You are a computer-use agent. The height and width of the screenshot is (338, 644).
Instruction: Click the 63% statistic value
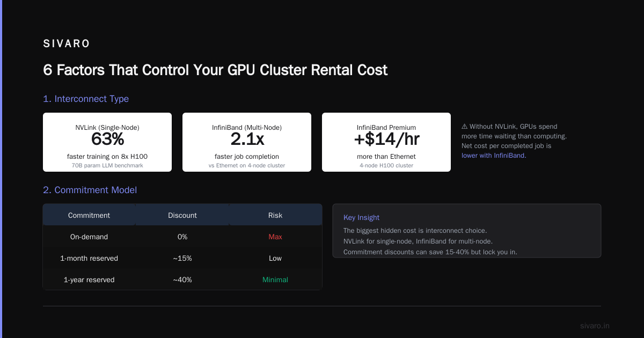pyautogui.click(x=107, y=139)
